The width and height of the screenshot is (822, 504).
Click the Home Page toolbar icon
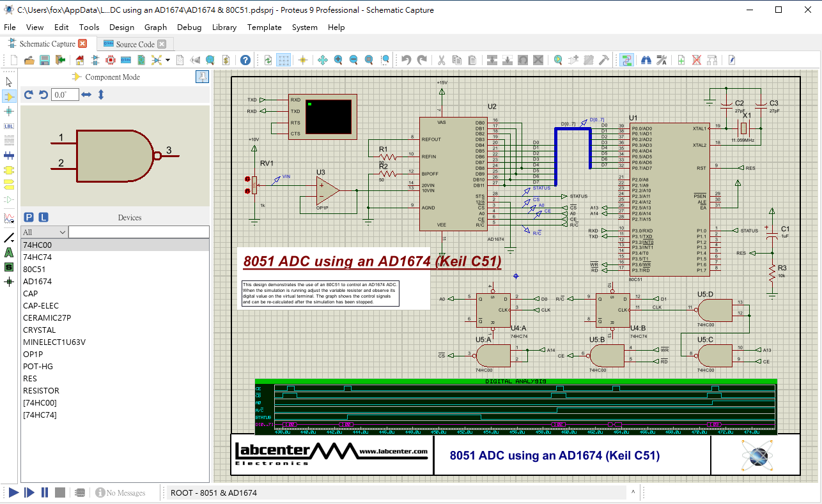[x=80, y=60]
